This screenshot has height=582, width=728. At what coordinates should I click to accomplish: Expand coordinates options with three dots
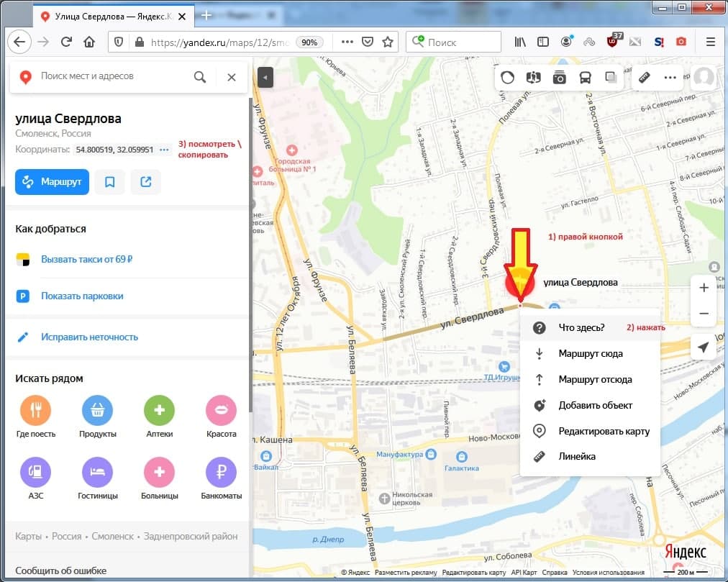pyautogui.click(x=164, y=150)
